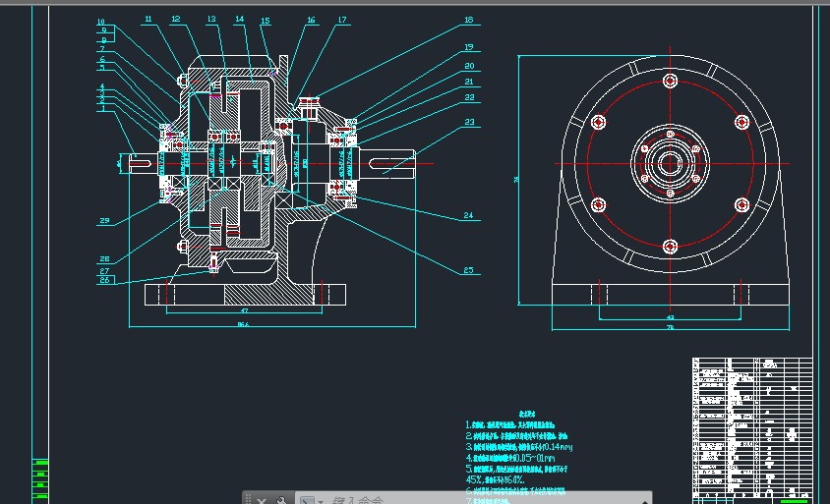Select the 47 dimension under section view
The height and width of the screenshot is (504, 830).
pos(244,310)
